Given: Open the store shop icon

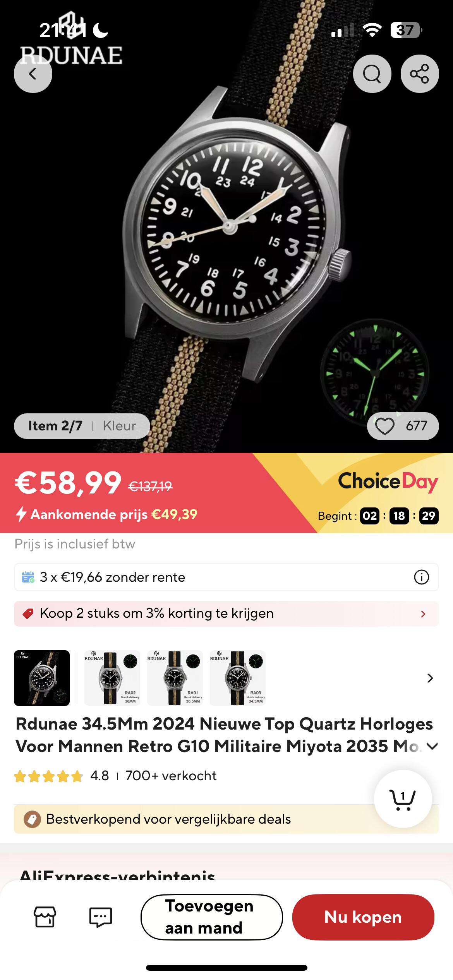Looking at the screenshot, I should (45, 917).
